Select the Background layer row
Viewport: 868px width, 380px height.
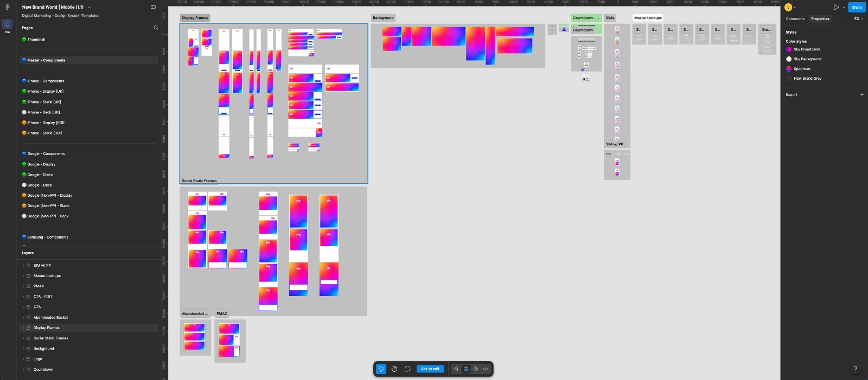[88, 349]
